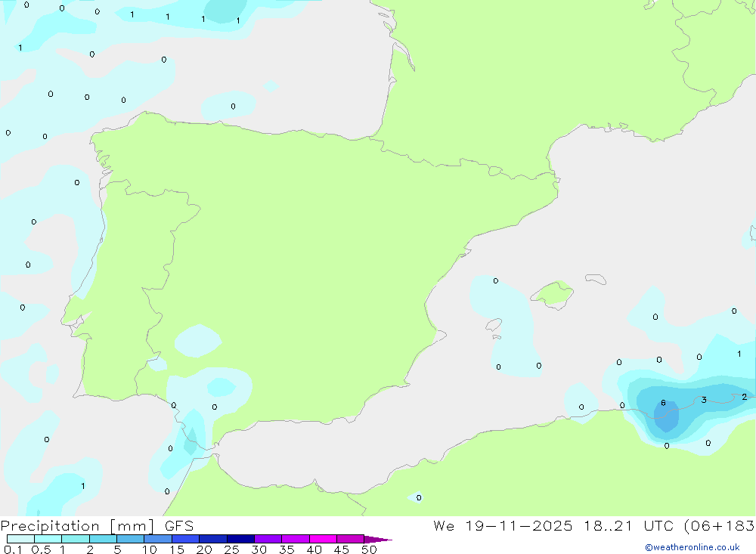Click the date text 'We 19-11-2025'
756x554 pixels.
pos(503,526)
